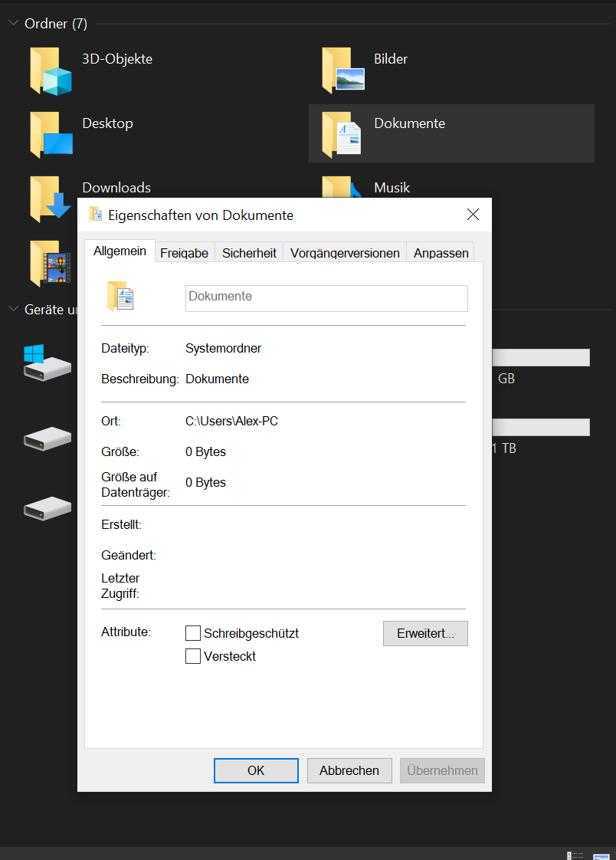This screenshot has height=860, width=616.
Task: Click the Dokumente label in Explorer
Action: (x=409, y=123)
